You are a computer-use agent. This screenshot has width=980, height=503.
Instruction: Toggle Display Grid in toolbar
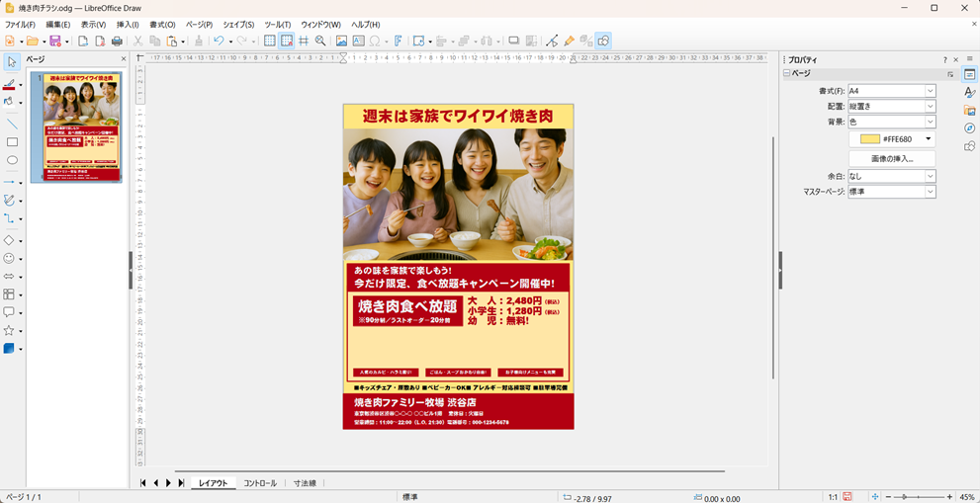(270, 42)
